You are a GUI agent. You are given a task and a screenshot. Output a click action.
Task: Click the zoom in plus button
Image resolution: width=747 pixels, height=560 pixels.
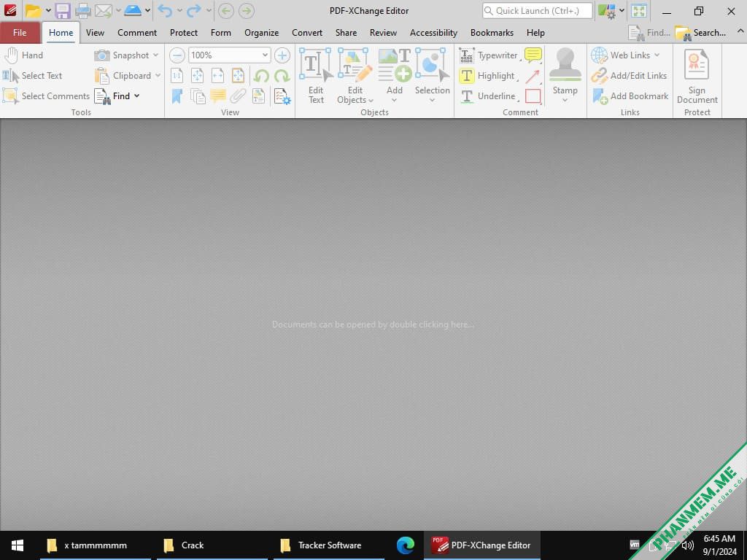[x=282, y=55]
